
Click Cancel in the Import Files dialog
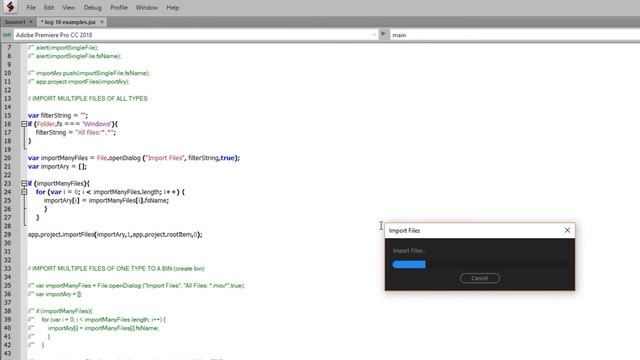(x=480, y=278)
